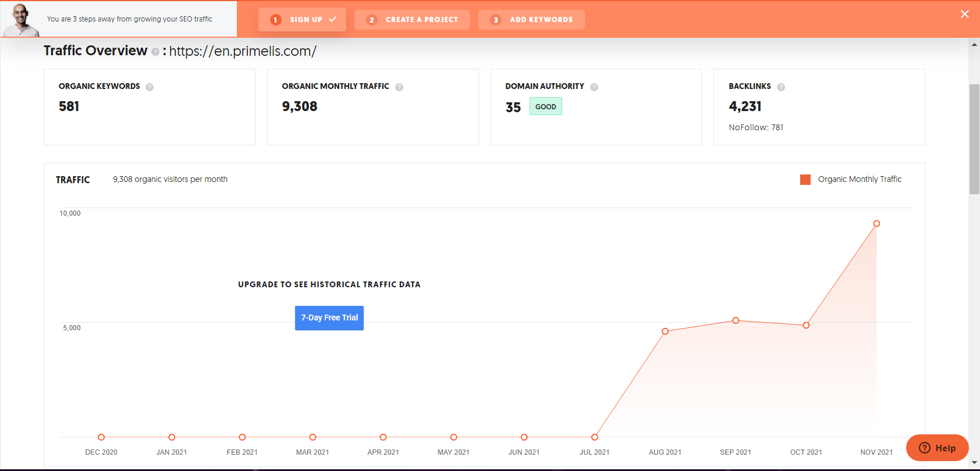Click the vertical scrollbar thumb
This screenshot has width=980, height=471.
(x=974, y=139)
